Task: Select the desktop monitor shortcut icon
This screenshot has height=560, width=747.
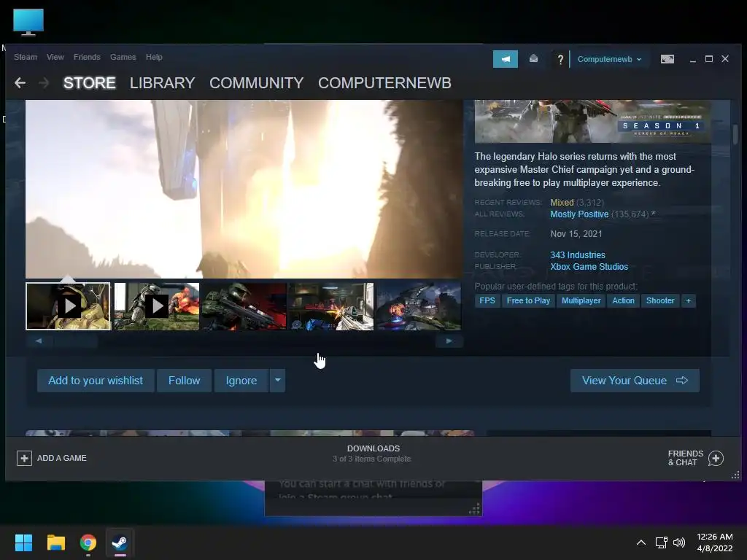Action: (28, 22)
